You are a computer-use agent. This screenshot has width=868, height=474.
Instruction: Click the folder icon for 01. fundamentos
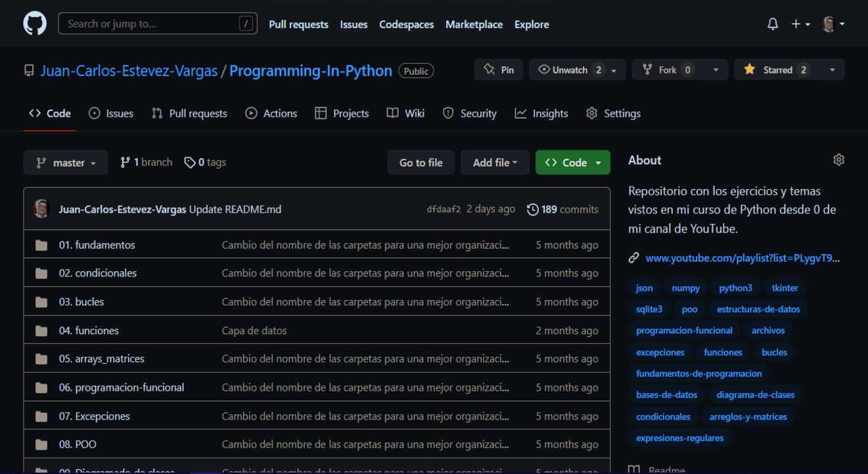41,245
